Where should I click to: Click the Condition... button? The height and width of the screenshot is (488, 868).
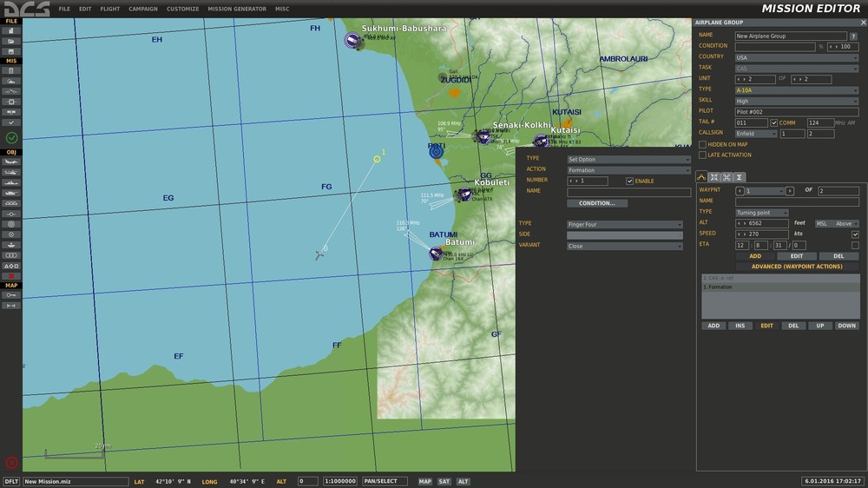coord(597,203)
